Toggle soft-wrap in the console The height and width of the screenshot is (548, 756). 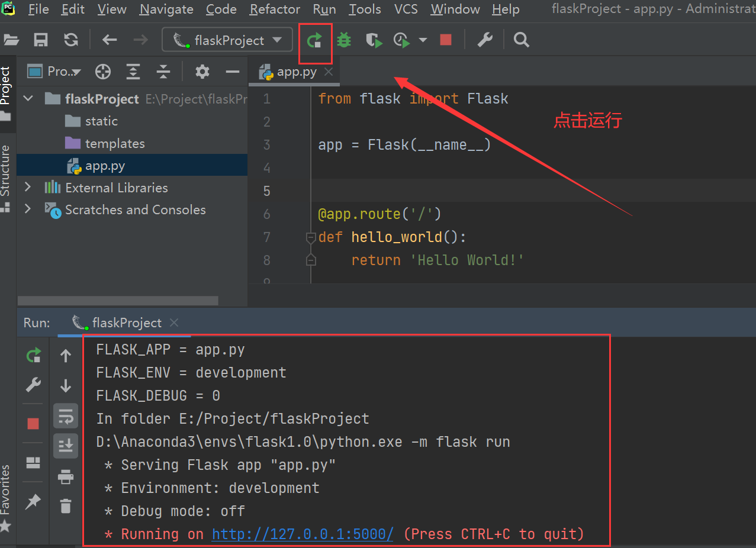[x=66, y=416]
